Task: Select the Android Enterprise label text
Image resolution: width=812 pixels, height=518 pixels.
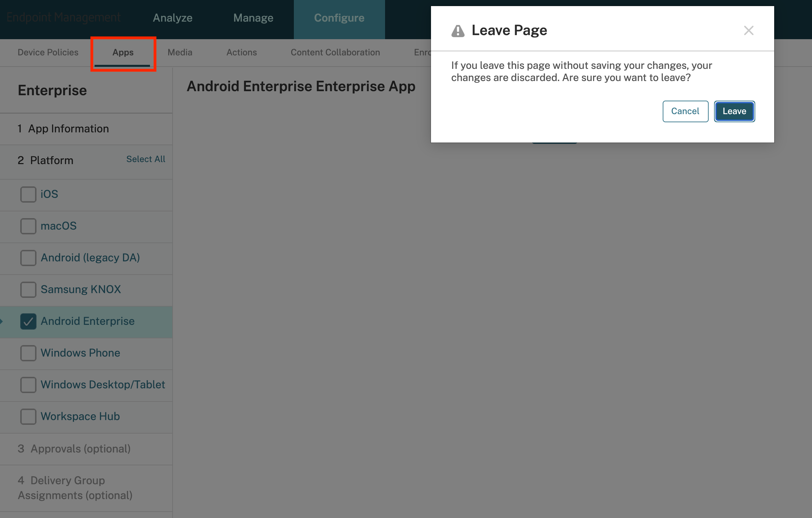Action: point(88,321)
